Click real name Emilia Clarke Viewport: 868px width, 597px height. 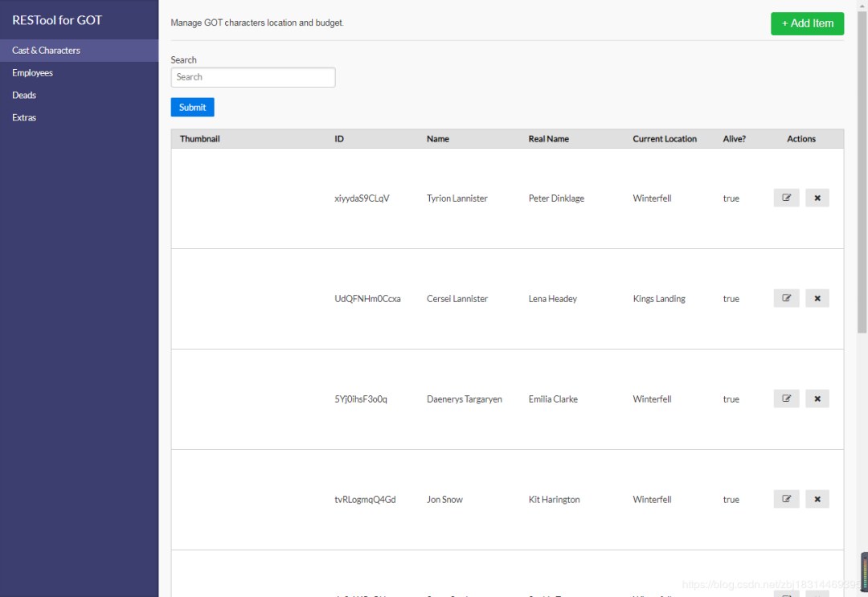pyautogui.click(x=553, y=399)
